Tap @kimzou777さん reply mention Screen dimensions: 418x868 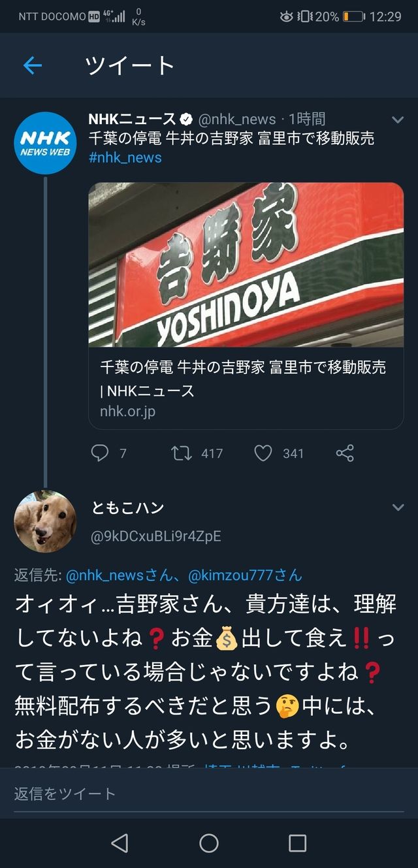pyautogui.click(x=245, y=575)
